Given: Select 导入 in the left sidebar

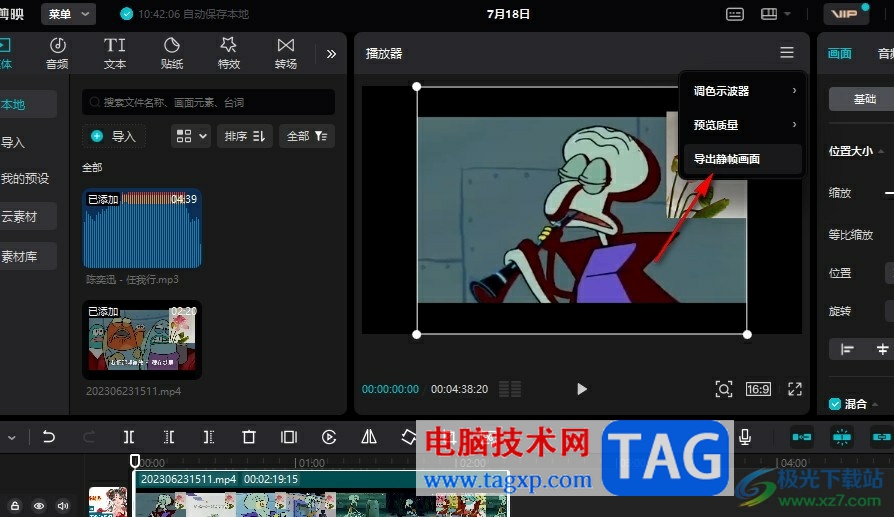Looking at the screenshot, I should 13,143.
